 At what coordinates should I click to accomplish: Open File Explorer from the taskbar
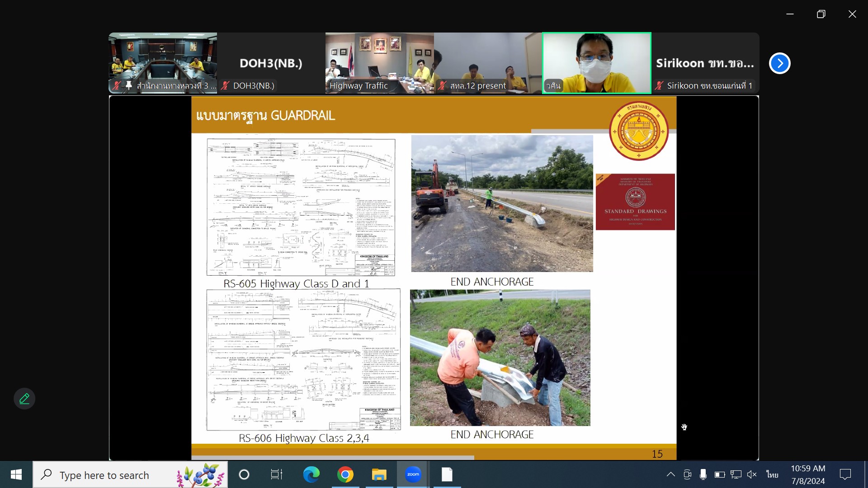coord(379,474)
